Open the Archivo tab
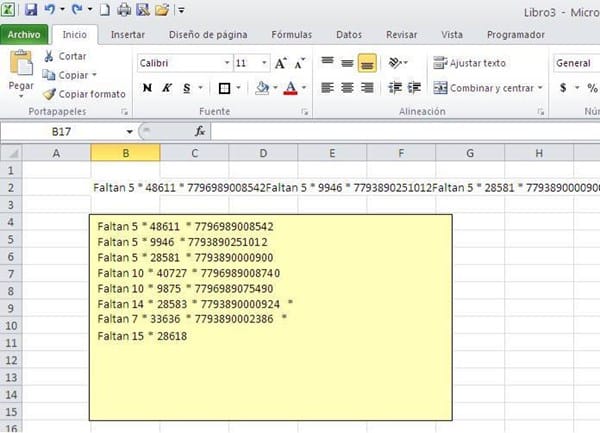 click(x=24, y=35)
